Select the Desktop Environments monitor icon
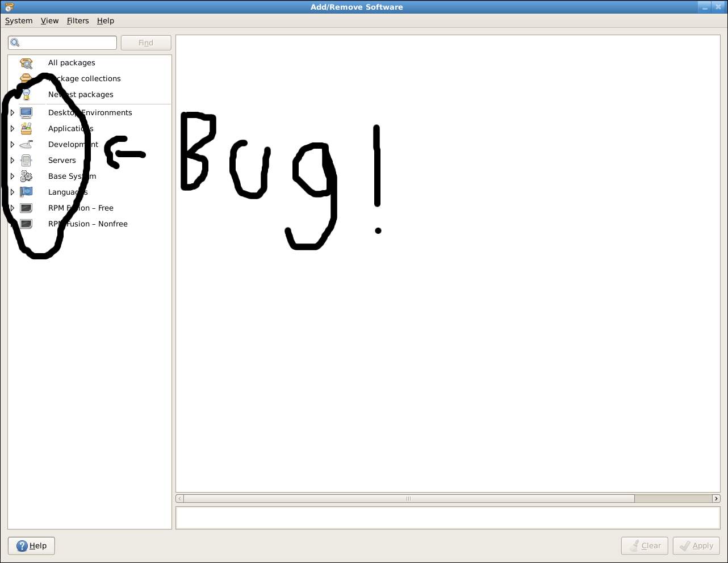Screen dimensions: 728x563 26,112
